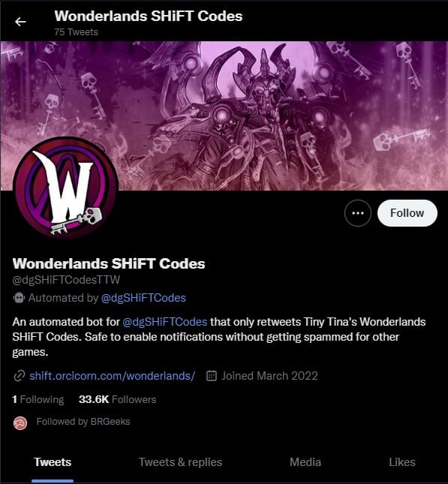Click the Wonderlands W profile avatar

[65, 188]
